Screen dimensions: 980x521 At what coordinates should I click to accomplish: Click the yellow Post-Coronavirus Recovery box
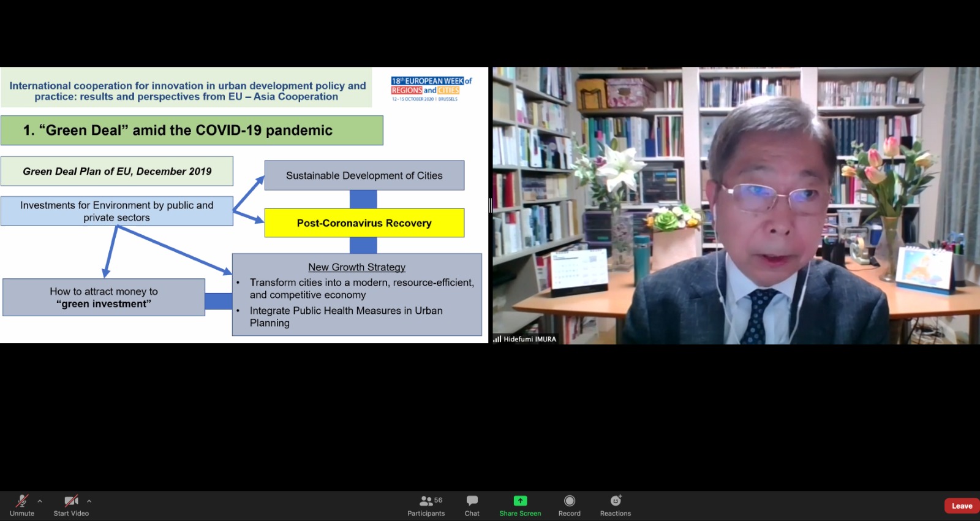[364, 223]
